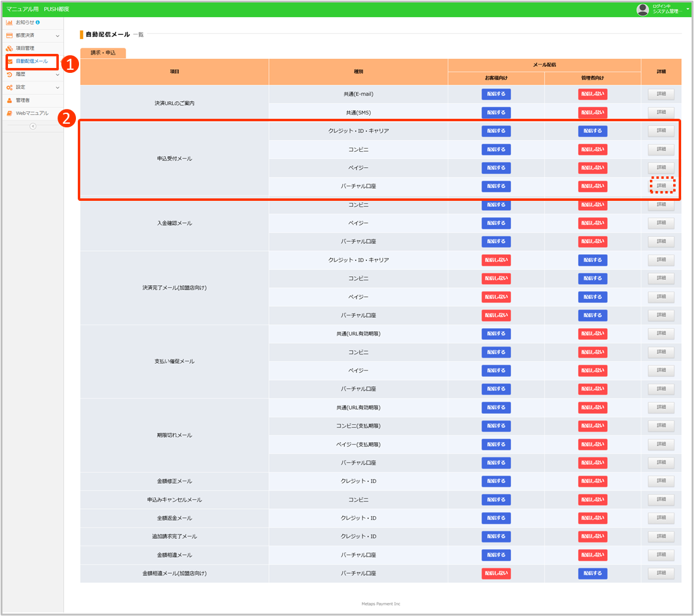
Task: Toggle customer 配信しない for 金額相違メール(加盟店向け) row
Action: (x=496, y=574)
